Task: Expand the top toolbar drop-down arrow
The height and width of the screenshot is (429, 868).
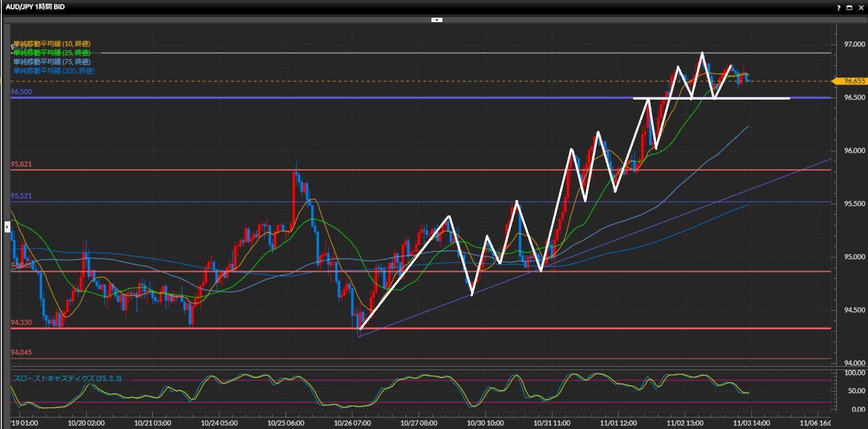Action: [437, 20]
